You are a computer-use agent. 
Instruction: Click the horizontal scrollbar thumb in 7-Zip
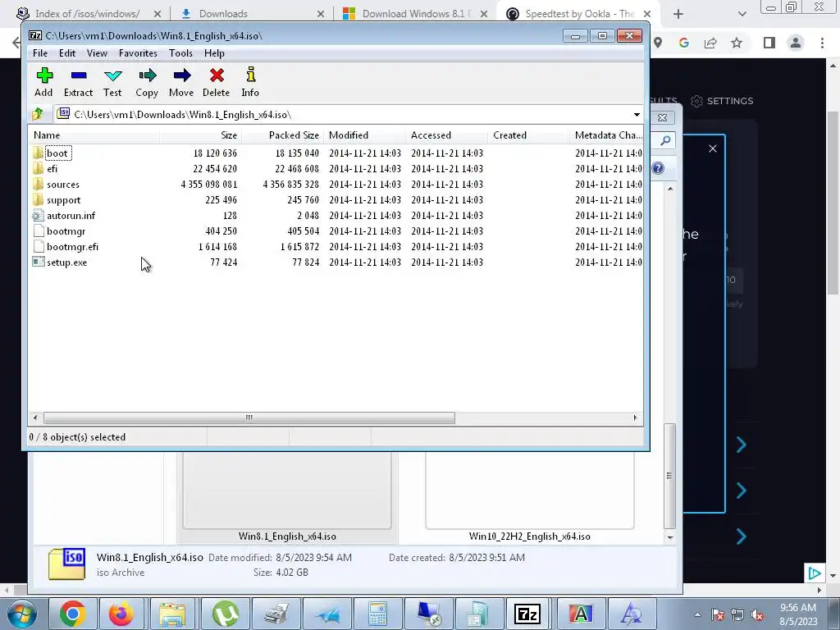[x=249, y=418]
